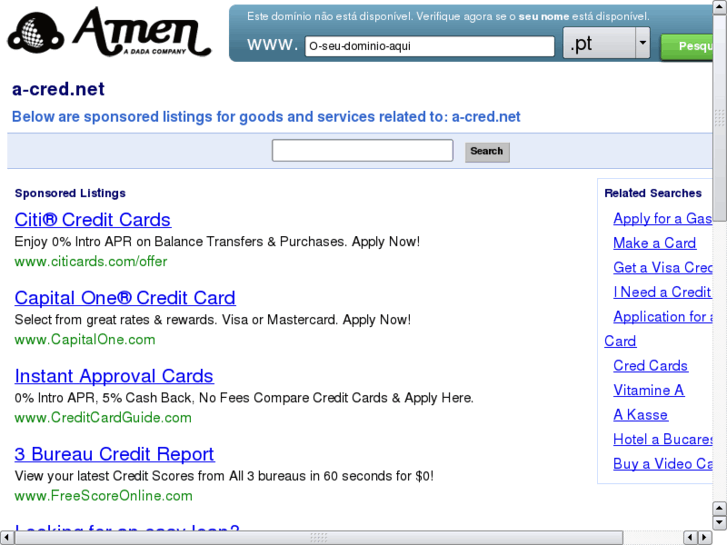727x545 pixels.
Task: Open the I Need a Credit related search
Action: 662,292
